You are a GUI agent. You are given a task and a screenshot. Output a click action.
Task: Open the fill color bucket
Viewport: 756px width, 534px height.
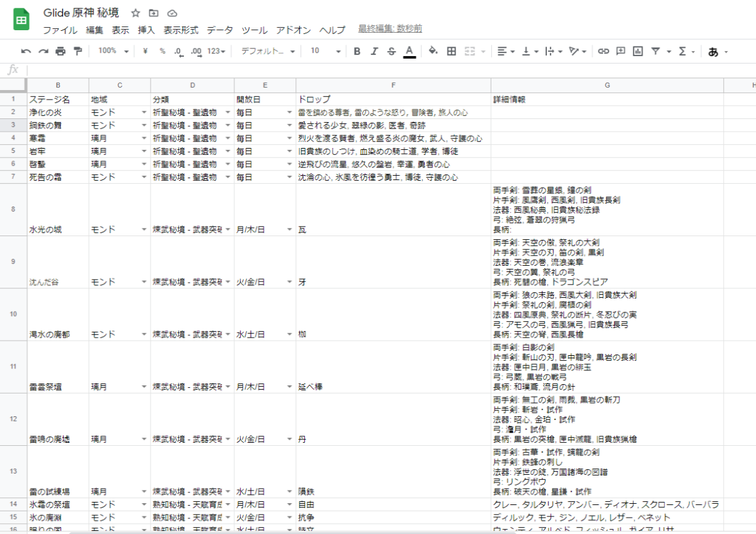pyautogui.click(x=433, y=52)
